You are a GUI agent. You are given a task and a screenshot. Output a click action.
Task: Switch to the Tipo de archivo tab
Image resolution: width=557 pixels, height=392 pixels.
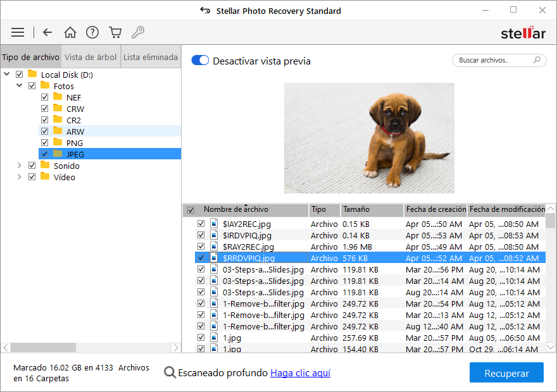tap(30, 57)
